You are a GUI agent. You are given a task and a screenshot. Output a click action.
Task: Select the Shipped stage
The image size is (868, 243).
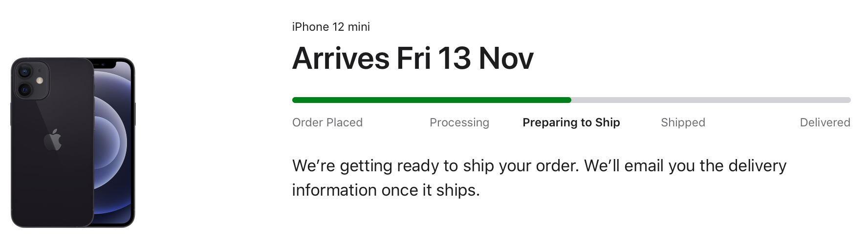pyautogui.click(x=683, y=122)
